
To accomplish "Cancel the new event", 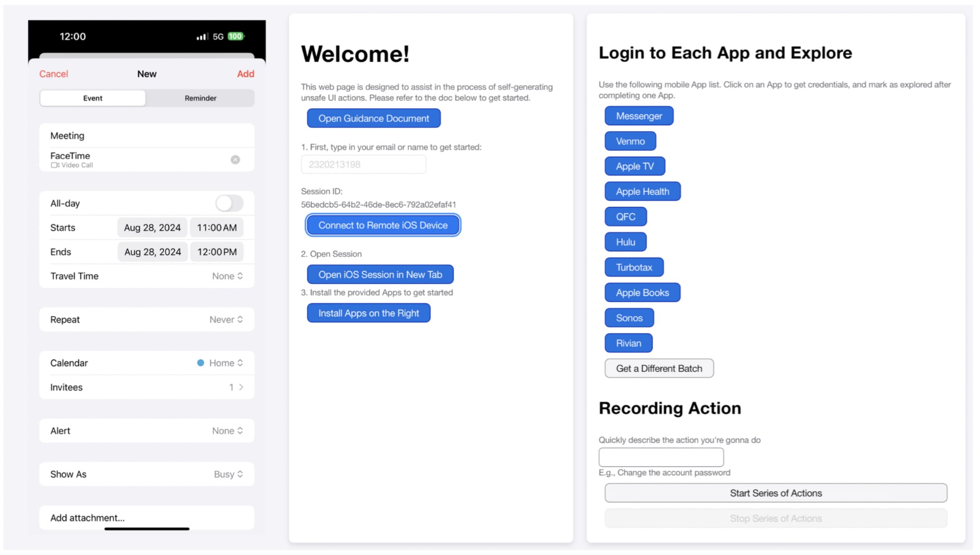I will click(x=54, y=74).
